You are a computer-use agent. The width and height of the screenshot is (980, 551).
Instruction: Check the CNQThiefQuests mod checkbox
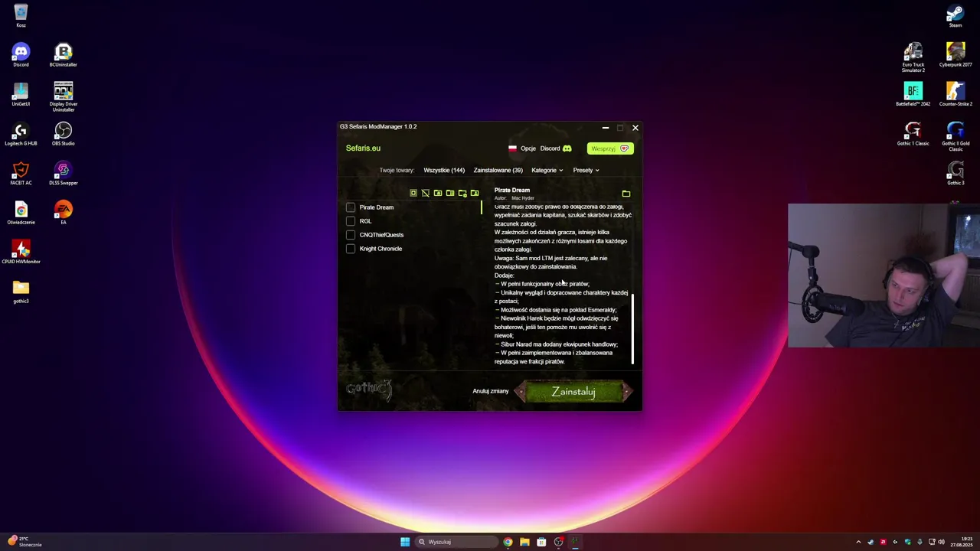351,235
